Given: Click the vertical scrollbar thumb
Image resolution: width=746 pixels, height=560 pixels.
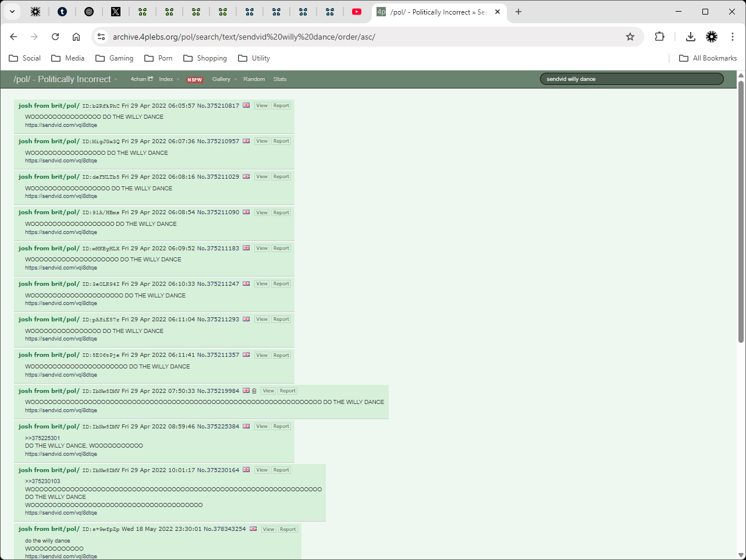Looking at the screenshot, I should 741,211.
